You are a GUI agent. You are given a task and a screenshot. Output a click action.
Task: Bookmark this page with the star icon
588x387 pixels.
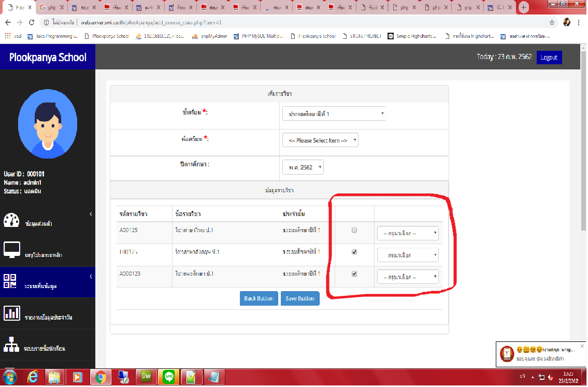[x=552, y=22]
